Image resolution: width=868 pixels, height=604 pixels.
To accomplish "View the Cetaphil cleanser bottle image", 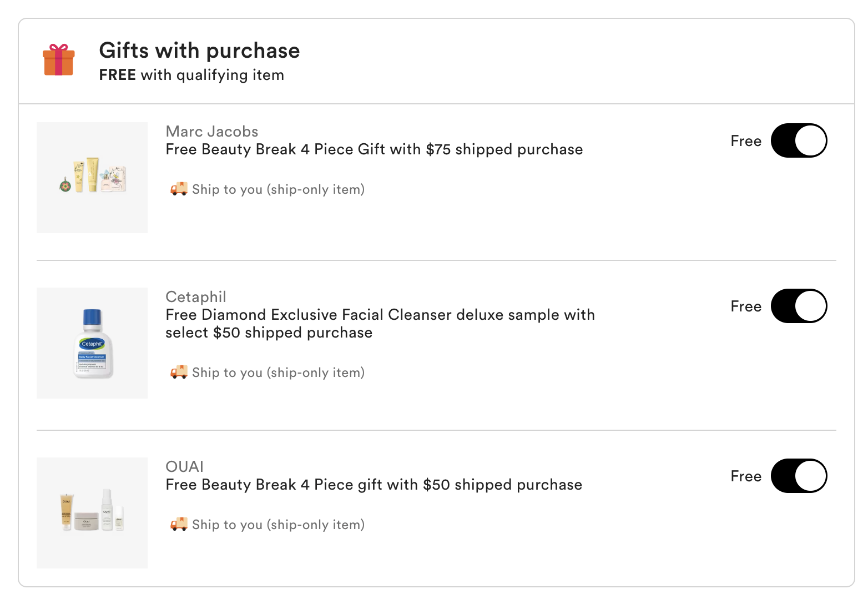I will [92, 343].
